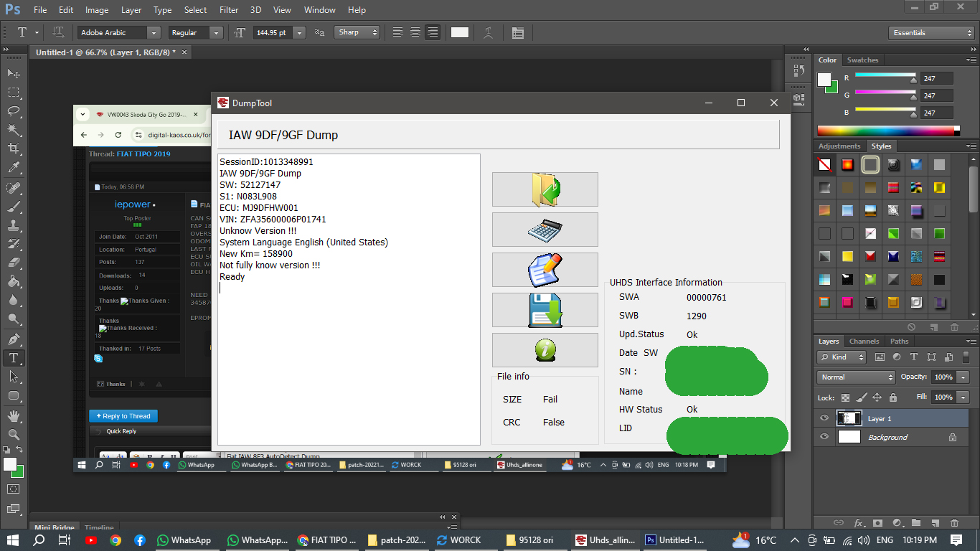980x551 pixels.
Task: Click DumpTool edit notepad icon button
Action: click(x=545, y=270)
